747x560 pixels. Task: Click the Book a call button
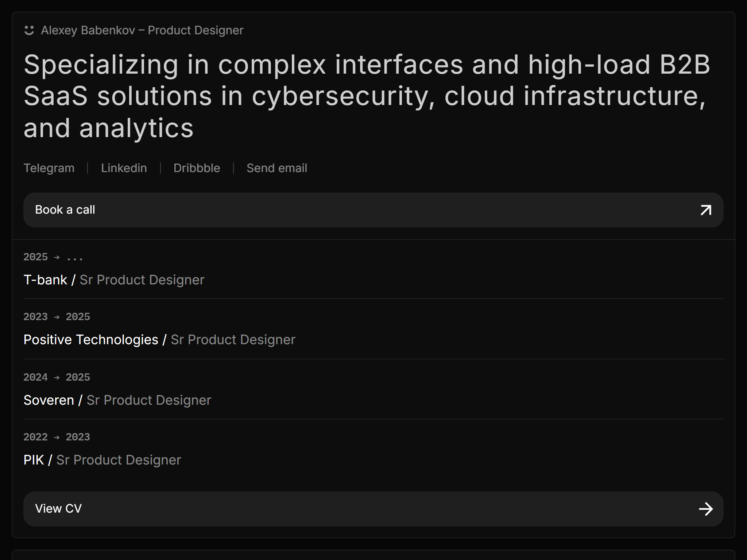coord(373,210)
